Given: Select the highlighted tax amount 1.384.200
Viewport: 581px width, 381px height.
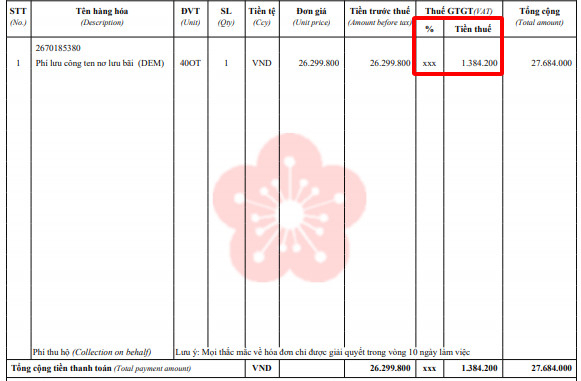Looking at the screenshot, I should click(479, 63).
